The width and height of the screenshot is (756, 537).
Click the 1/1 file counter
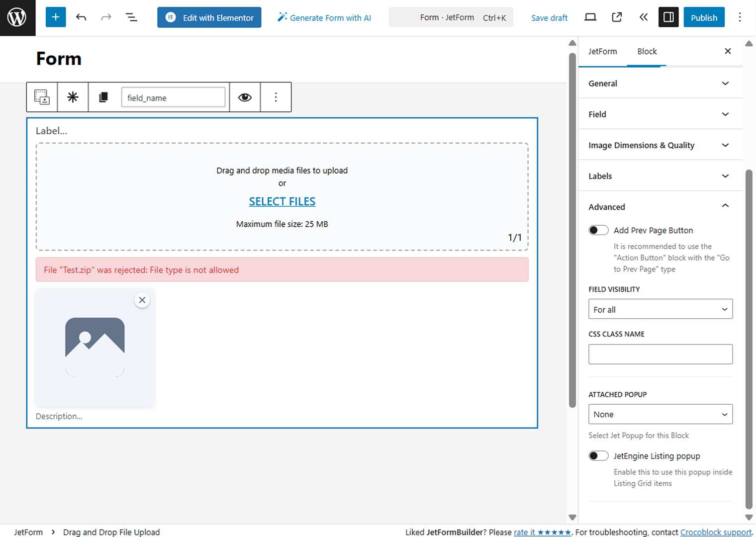coord(515,237)
